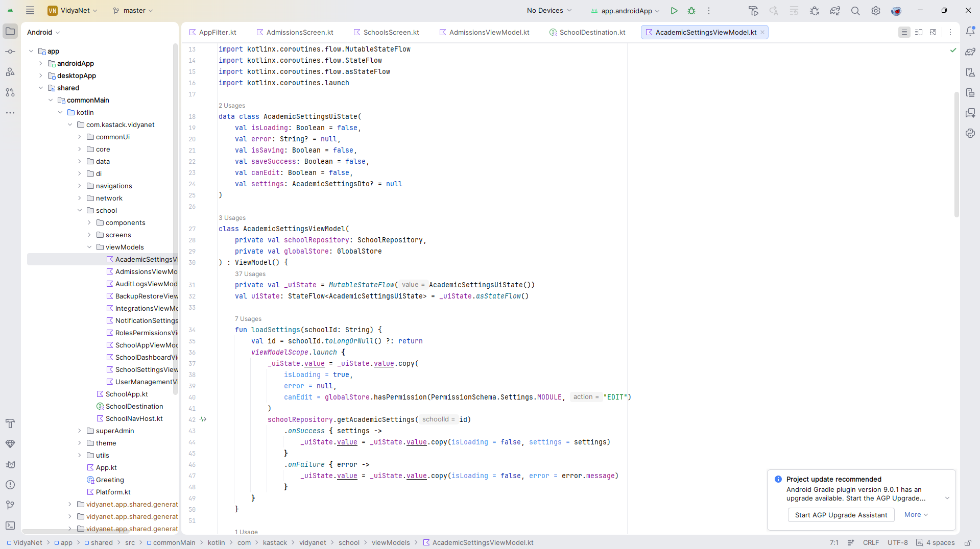Click the UTF-8 encoding in status bar
Image resolution: width=980 pixels, height=549 pixels.
tap(898, 543)
